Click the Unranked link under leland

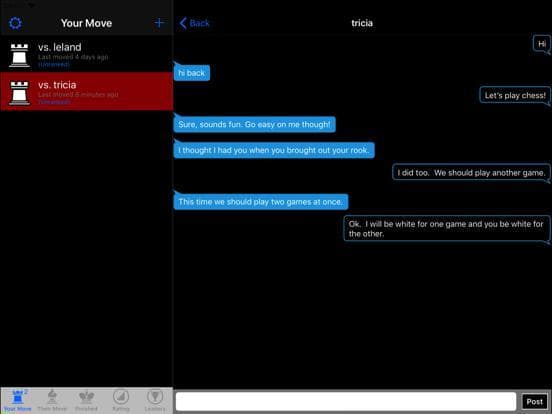tap(54, 65)
